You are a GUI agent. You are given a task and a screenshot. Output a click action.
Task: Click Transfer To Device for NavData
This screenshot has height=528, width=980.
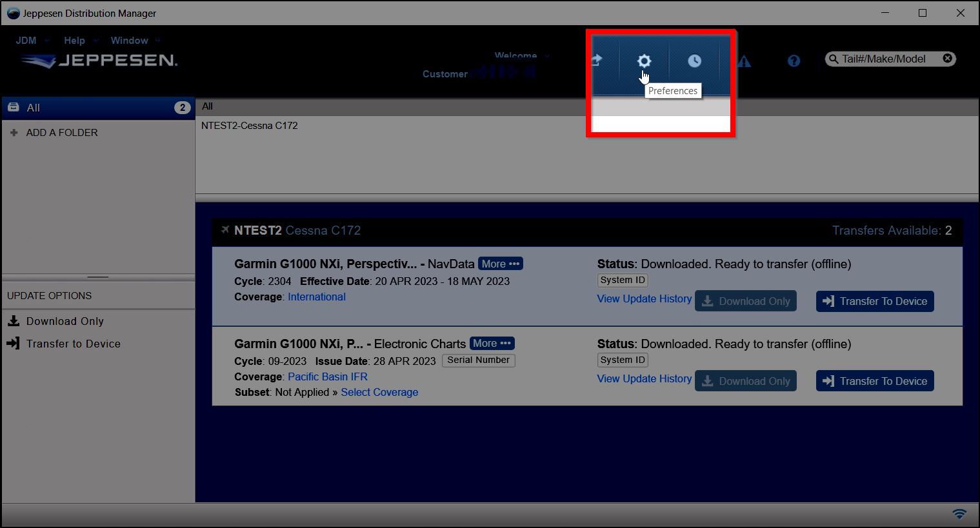(874, 301)
